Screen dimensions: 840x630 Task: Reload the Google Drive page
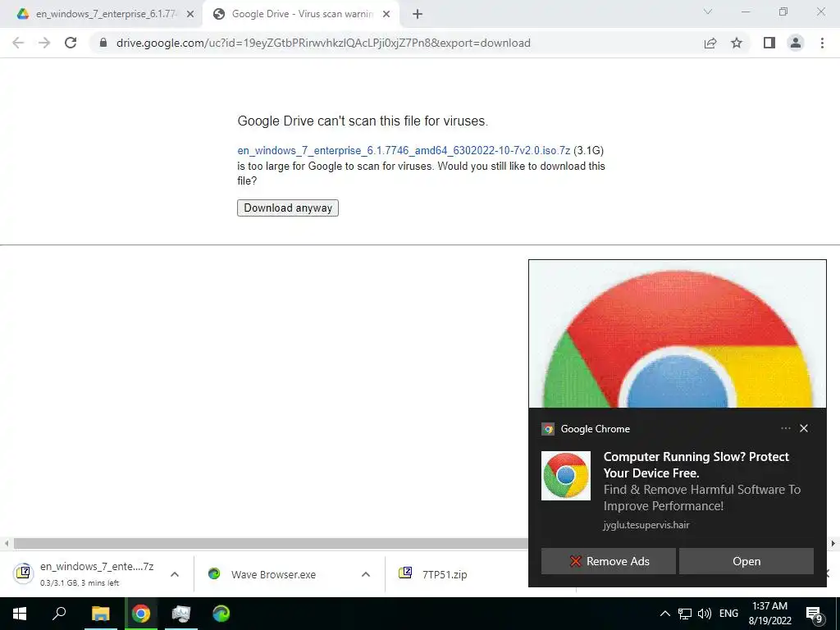[x=71, y=43]
